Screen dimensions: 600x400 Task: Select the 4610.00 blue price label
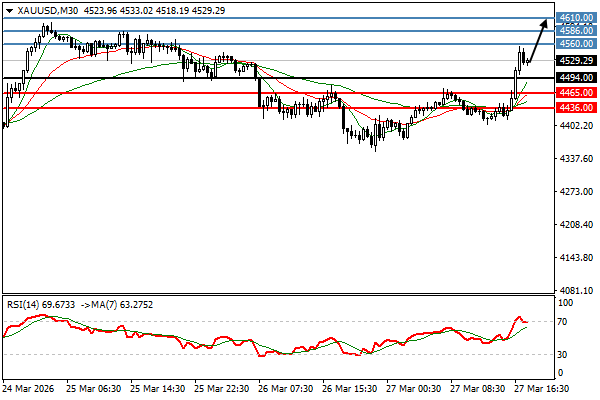click(x=577, y=18)
